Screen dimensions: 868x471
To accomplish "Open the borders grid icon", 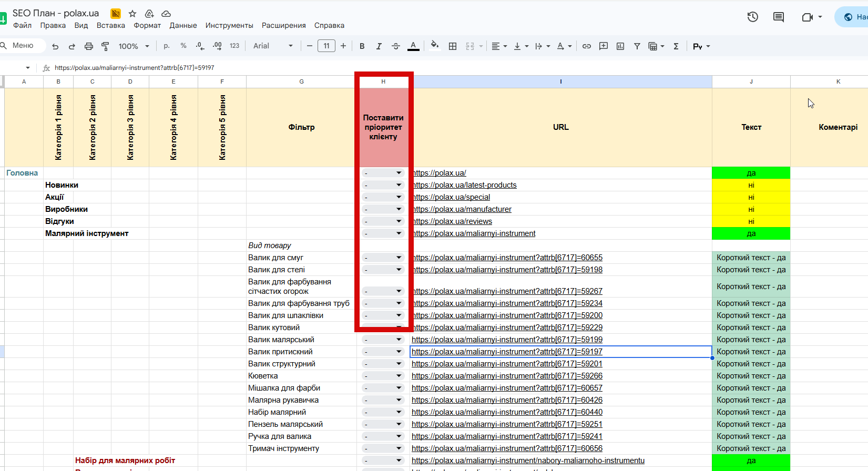I will pos(453,46).
